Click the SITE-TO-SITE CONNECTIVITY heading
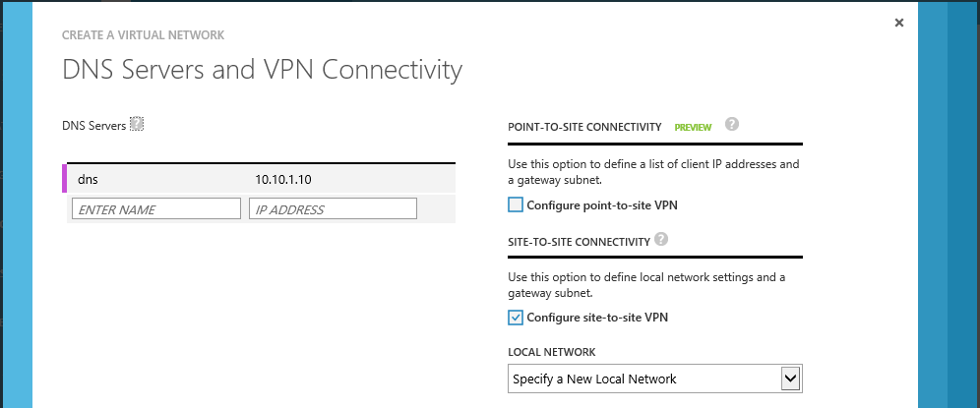Screen dimensions: 980x408 pyautogui.click(x=579, y=241)
